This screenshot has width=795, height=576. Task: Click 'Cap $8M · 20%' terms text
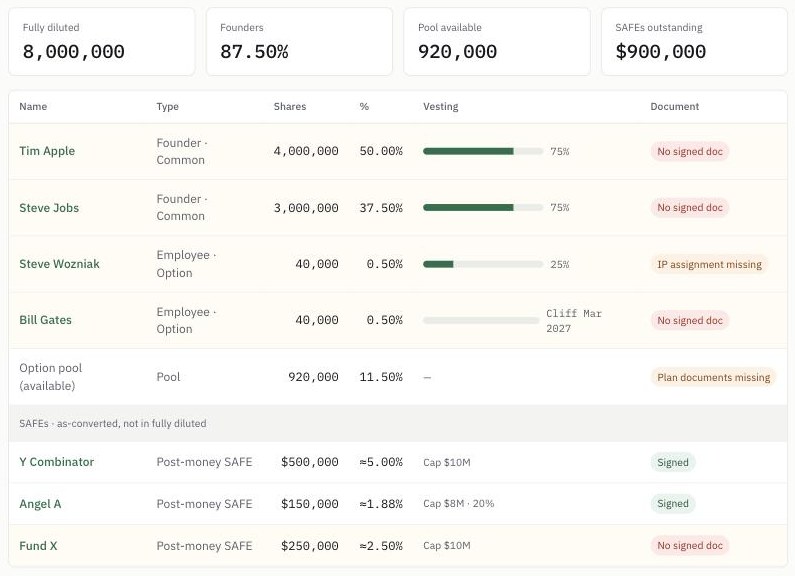(x=458, y=503)
